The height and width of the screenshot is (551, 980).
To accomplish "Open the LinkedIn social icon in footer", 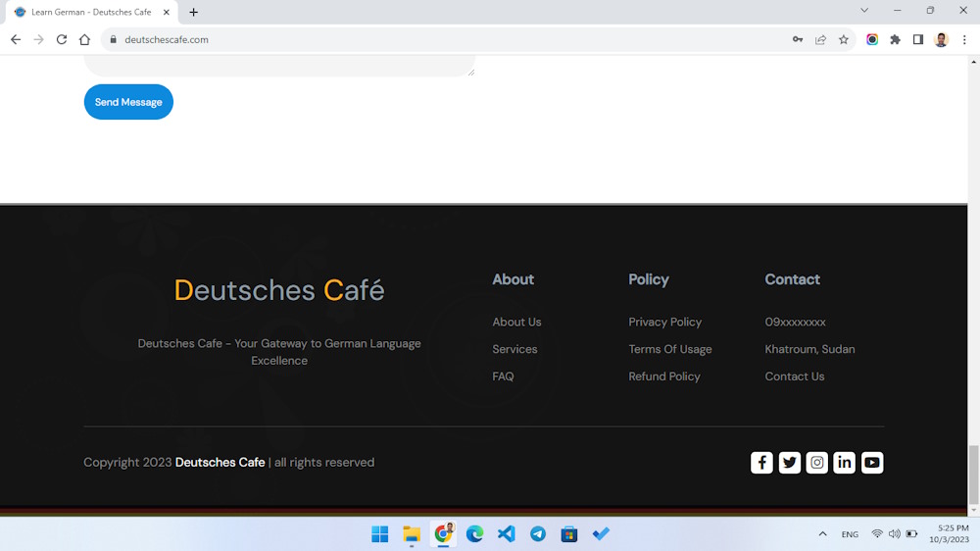I will click(x=844, y=462).
